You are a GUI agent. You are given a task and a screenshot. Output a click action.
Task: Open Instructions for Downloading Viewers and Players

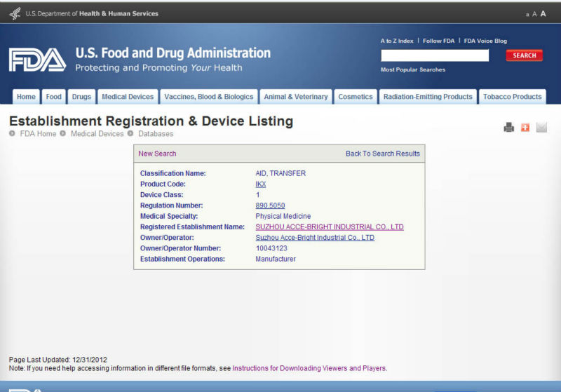pos(309,368)
